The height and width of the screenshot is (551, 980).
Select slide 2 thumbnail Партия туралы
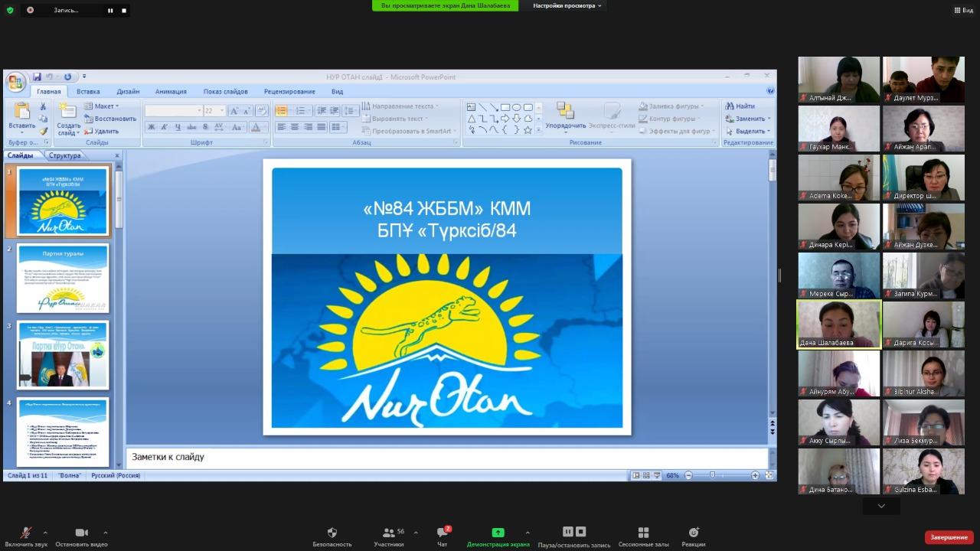63,279
